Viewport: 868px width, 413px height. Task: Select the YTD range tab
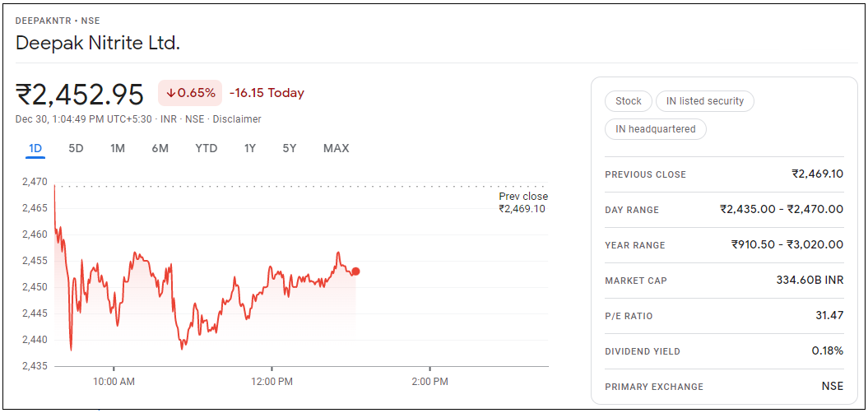point(206,149)
